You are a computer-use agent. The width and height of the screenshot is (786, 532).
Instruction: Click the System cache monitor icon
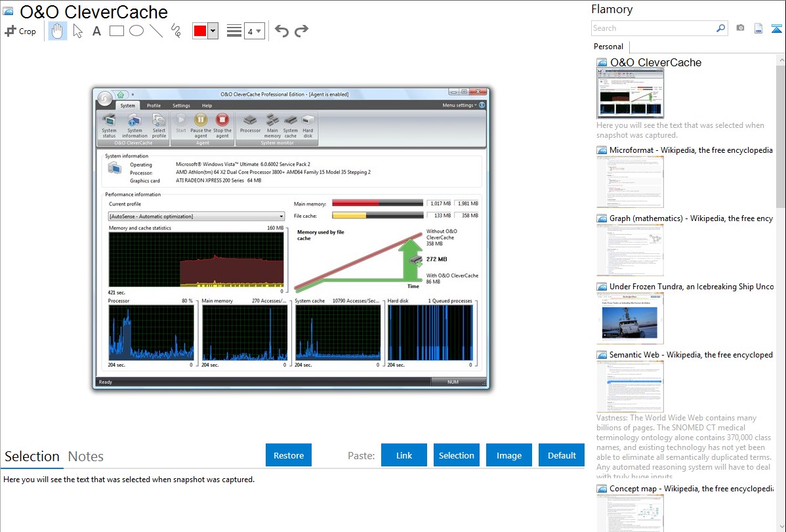click(x=290, y=125)
